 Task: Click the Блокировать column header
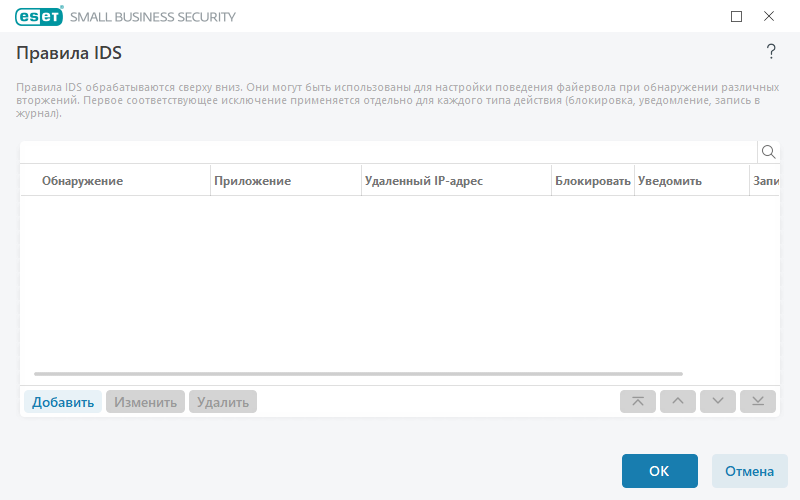(592, 181)
